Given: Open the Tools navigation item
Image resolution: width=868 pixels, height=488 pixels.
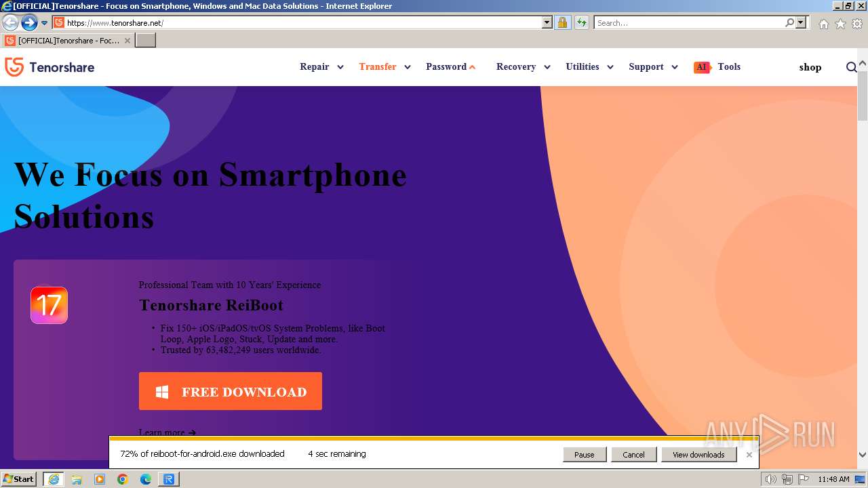Looking at the screenshot, I should point(729,66).
